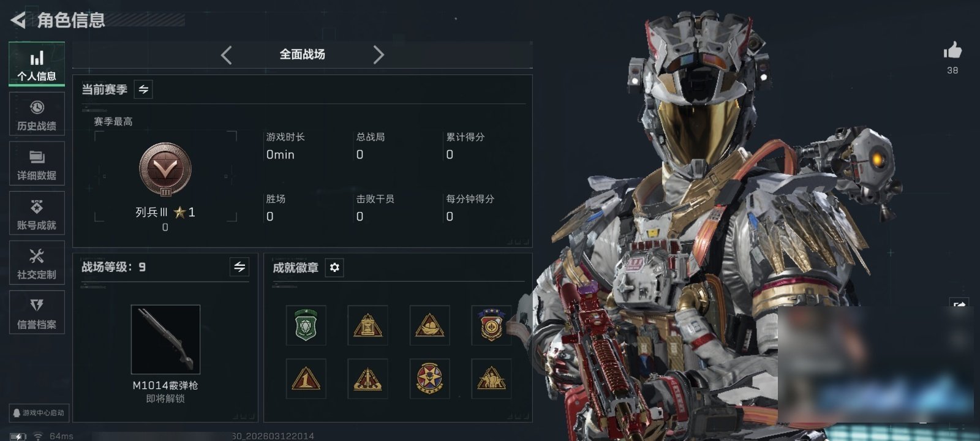Toggle the swap button beside 战场等级
Image resolution: width=980 pixels, height=441 pixels.
coord(239,267)
